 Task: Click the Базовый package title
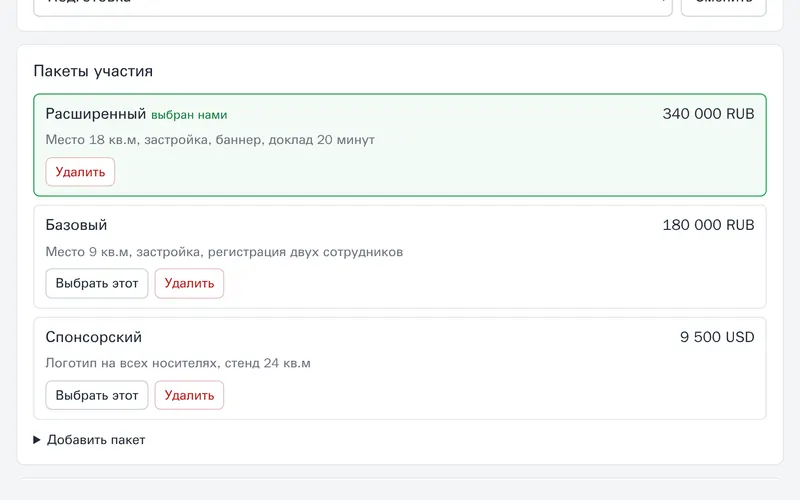pyautogui.click(x=77, y=225)
